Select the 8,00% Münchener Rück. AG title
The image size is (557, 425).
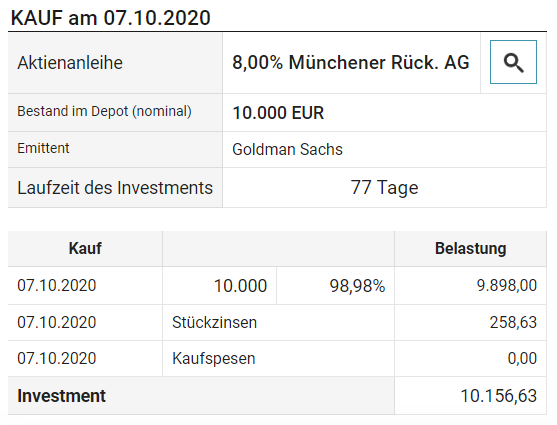coord(351,63)
